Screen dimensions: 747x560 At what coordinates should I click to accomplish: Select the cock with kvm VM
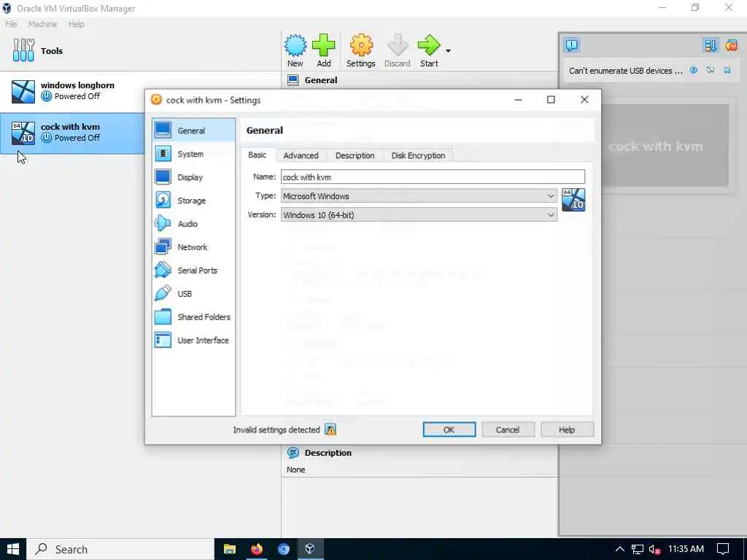[x=72, y=133]
